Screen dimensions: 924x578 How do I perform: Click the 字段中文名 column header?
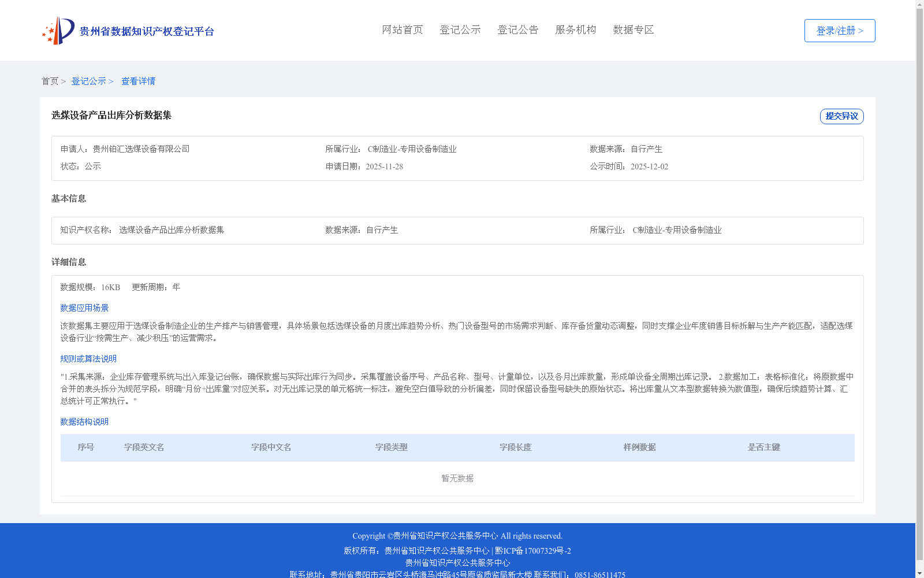[x=271, y=447]
